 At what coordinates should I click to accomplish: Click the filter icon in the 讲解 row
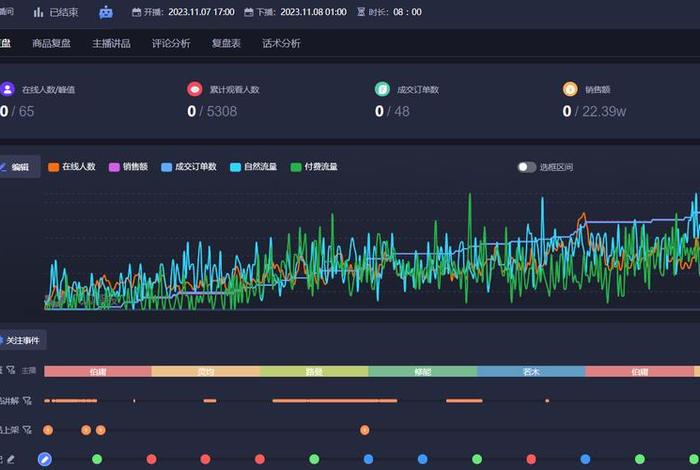point(27,401)
